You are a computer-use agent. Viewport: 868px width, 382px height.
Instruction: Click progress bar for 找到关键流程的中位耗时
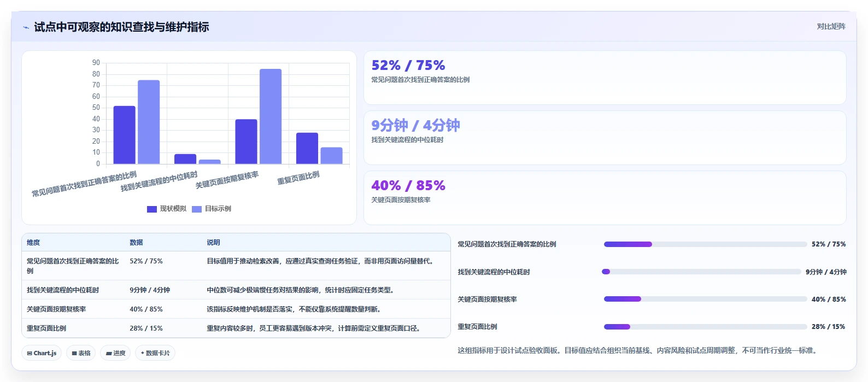pyautogui.click(x=701, y=272)
